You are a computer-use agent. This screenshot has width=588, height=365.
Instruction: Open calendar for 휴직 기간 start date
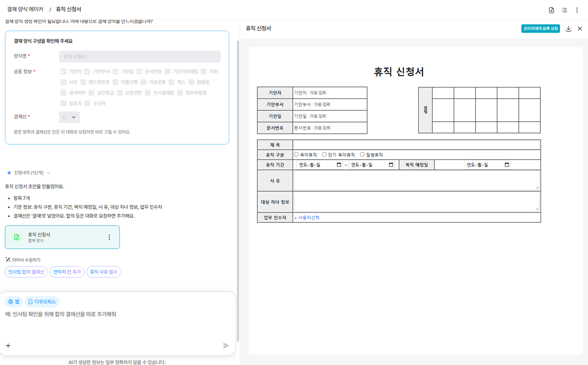tap(339, 165)
